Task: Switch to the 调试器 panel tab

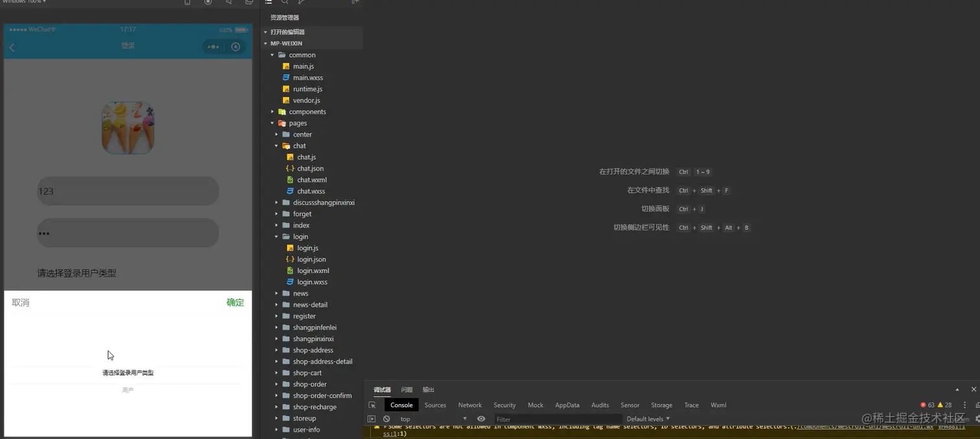Action: point(382,390)
